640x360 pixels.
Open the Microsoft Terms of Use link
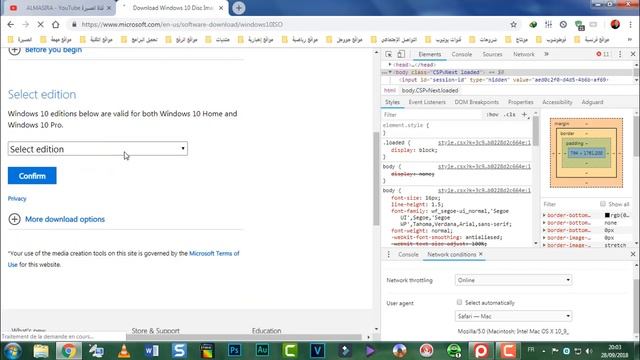214,253
